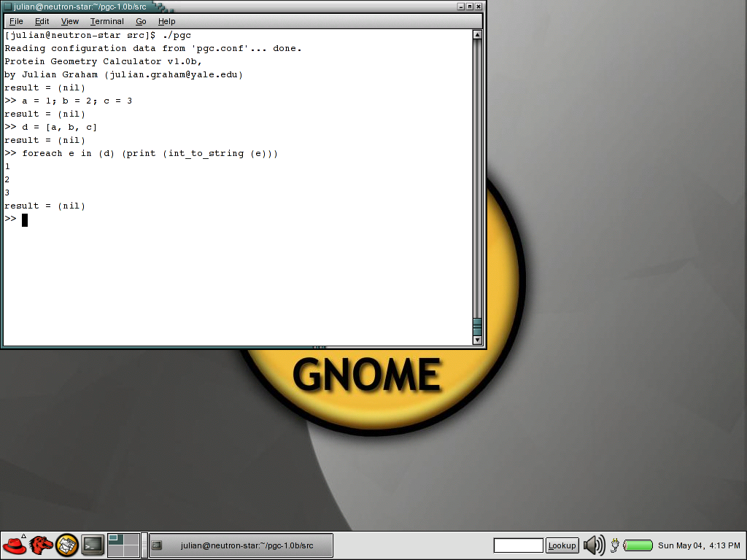Open the Edit menu
Viewport: 747px width, 560px height.
pos(42,21)
